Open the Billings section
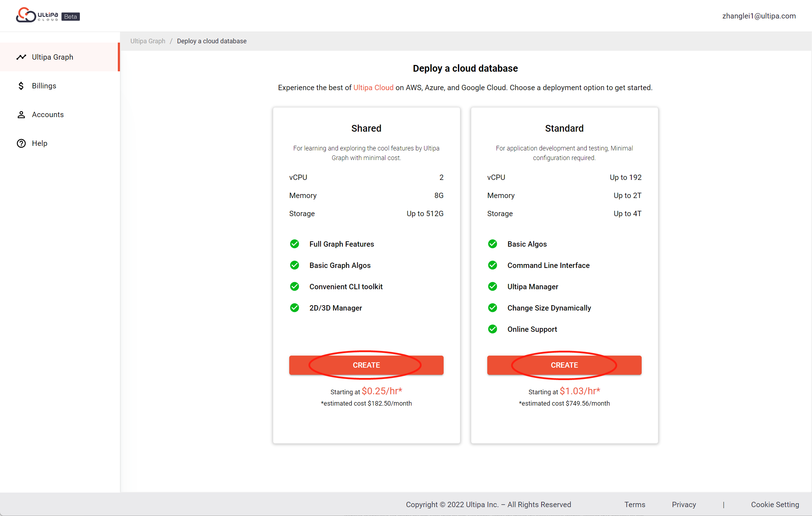 click(60, 86)
